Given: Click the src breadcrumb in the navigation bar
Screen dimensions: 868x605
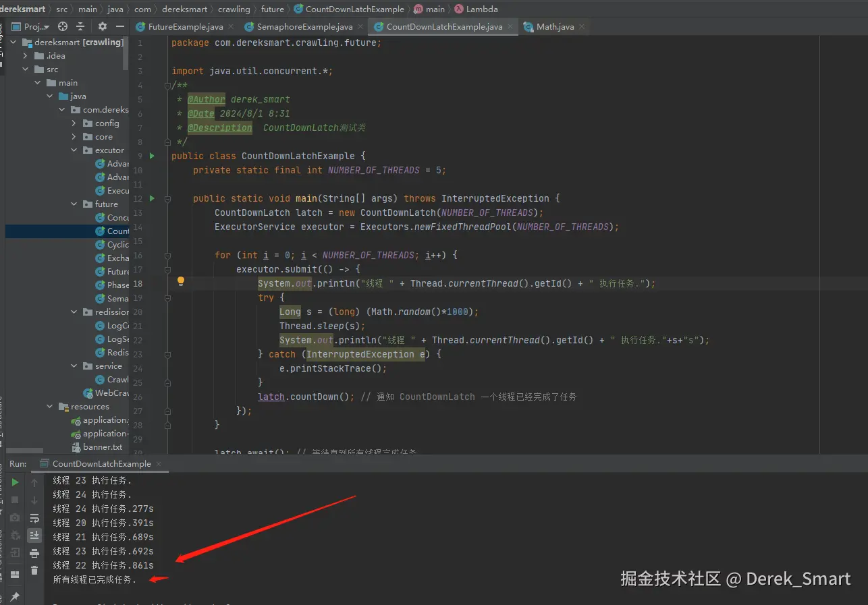Looking at the screenshot, I should (62, 9).
